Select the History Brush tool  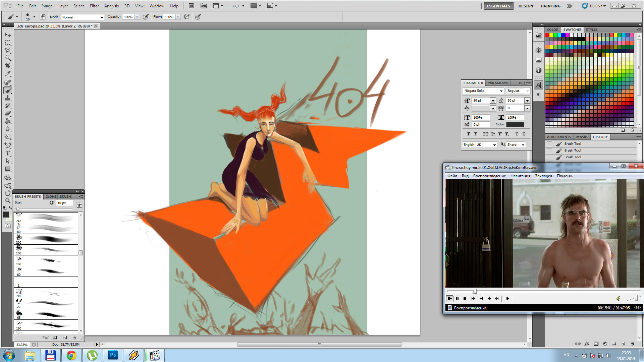(8, 106)
